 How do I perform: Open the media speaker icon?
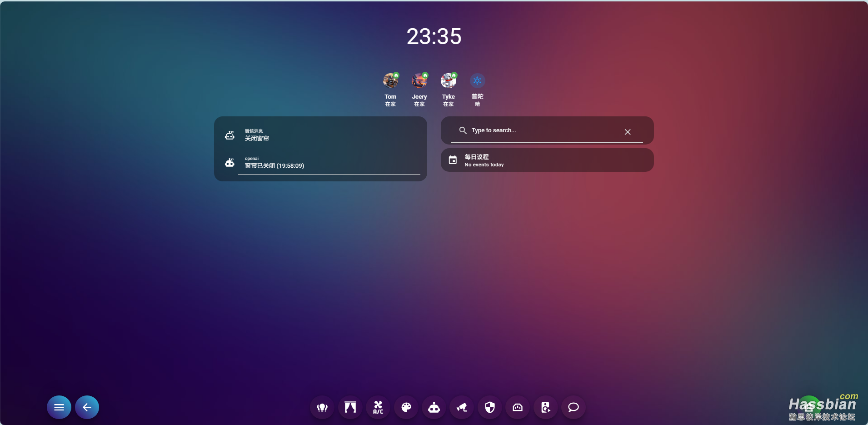(x=545, y=407)
